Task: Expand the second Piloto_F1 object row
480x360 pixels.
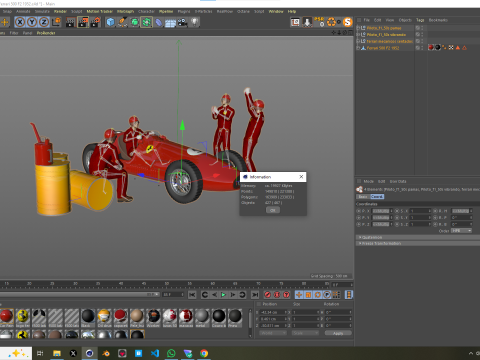Action: click(x=358, y=35)
